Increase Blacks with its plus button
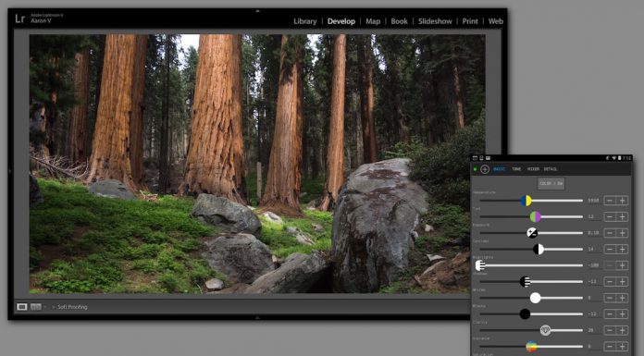This screenshot has height=356, width=644. tap(622, 314)
